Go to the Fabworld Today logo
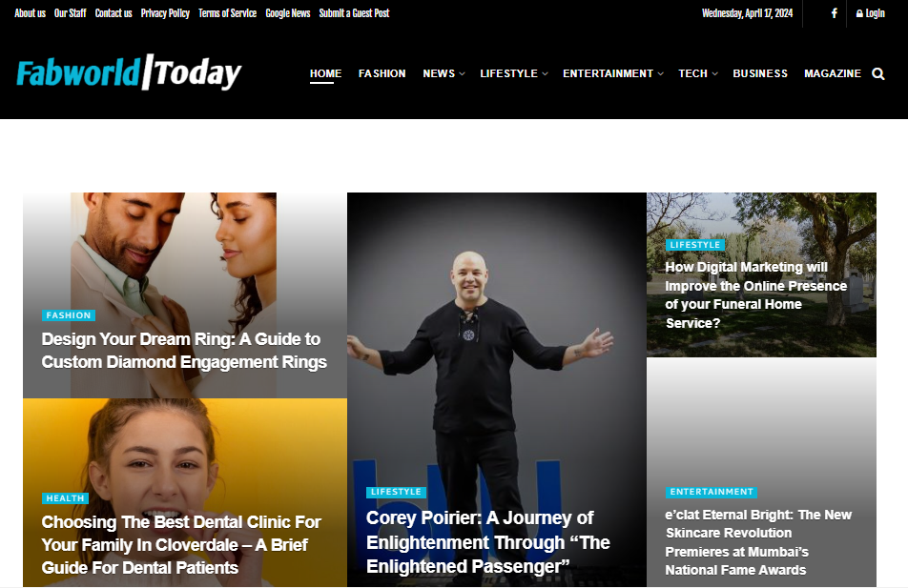The height and width of the screenshot is (588, 908). click(129, 73)
